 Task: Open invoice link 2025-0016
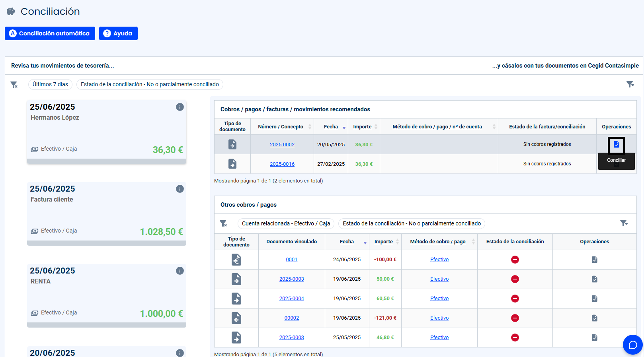[x=282, y=164]
